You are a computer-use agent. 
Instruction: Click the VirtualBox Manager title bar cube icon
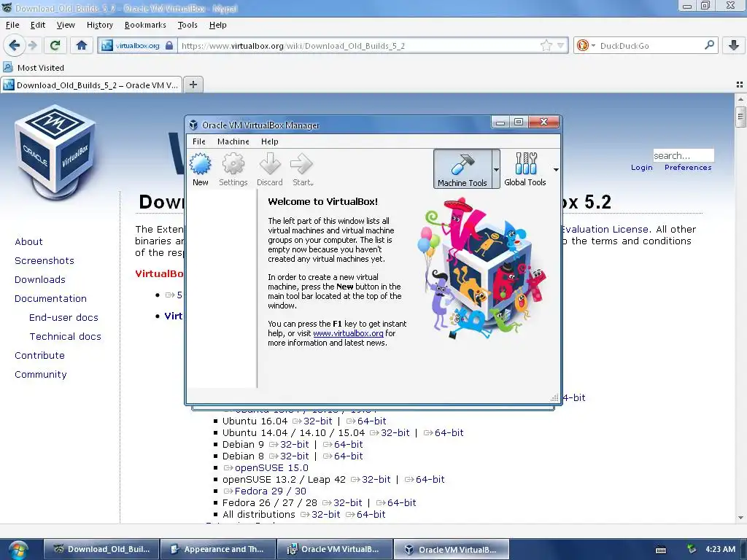(193, 125)
